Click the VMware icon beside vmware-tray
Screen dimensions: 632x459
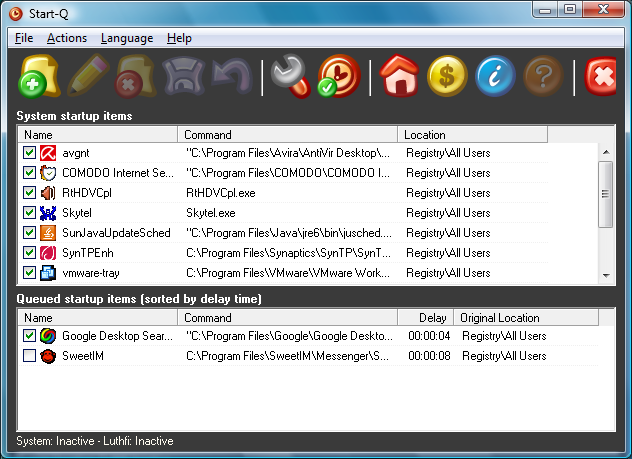click(48, 273)
